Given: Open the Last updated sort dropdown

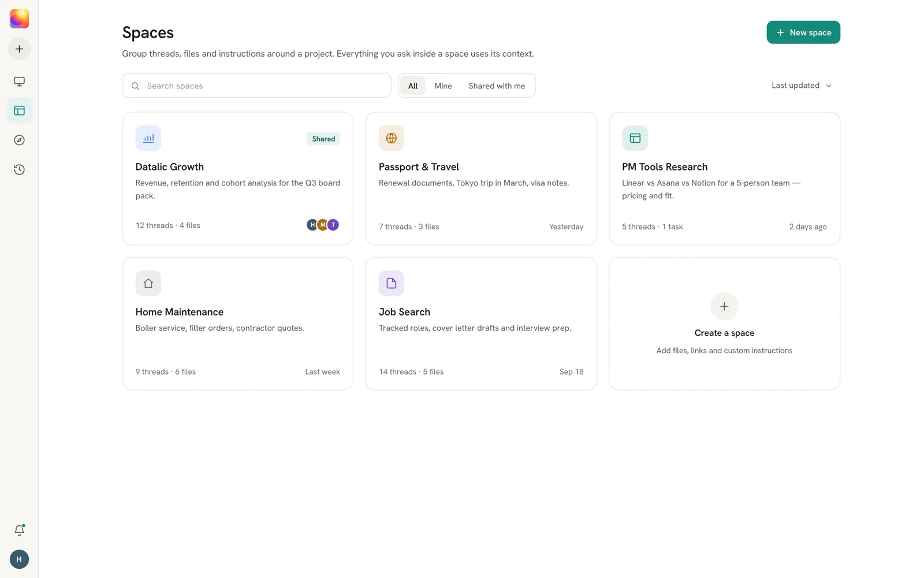Looking at the screenshot, I should pyautogui.click(x=802, y=86).
